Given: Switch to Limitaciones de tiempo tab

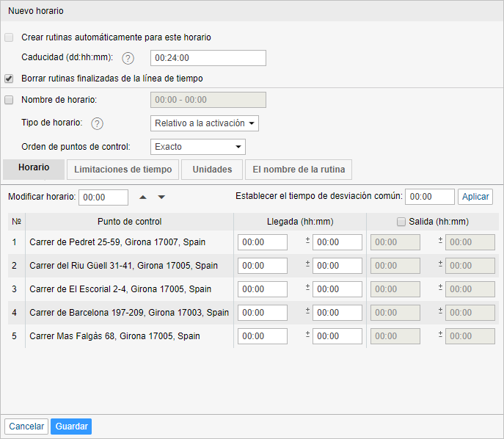Looking at the screenshot, I should click(123, 170).
